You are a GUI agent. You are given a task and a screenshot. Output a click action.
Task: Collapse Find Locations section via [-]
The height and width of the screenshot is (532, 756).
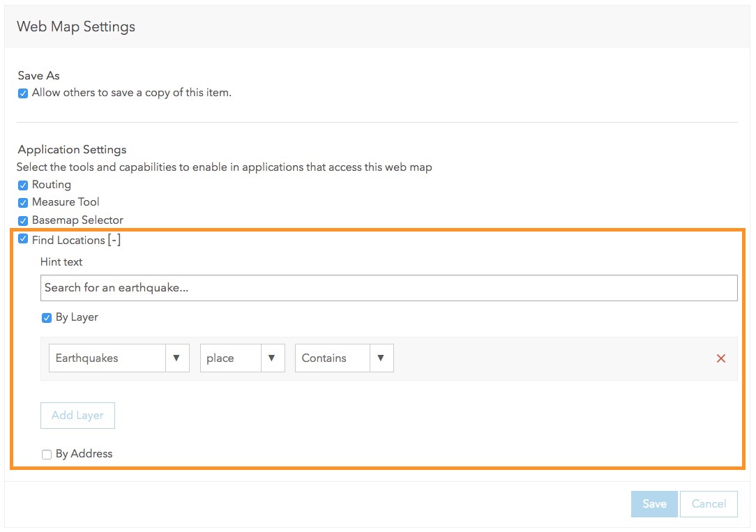point(114,241)
